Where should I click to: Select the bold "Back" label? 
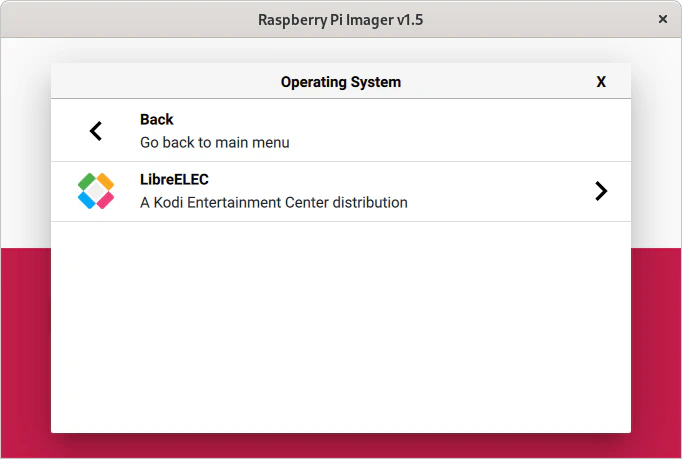[157, 119]
